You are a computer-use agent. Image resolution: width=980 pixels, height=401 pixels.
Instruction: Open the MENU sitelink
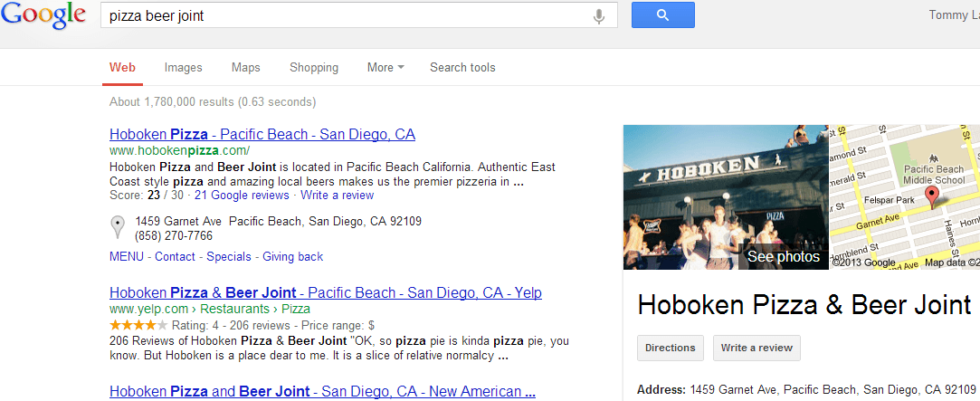[x=127, y=256]
